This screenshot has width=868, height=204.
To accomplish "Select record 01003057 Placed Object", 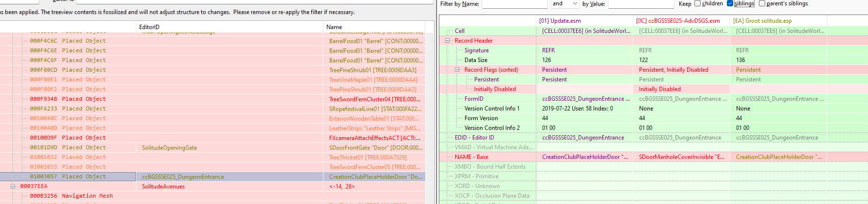I will coord(68,176).
